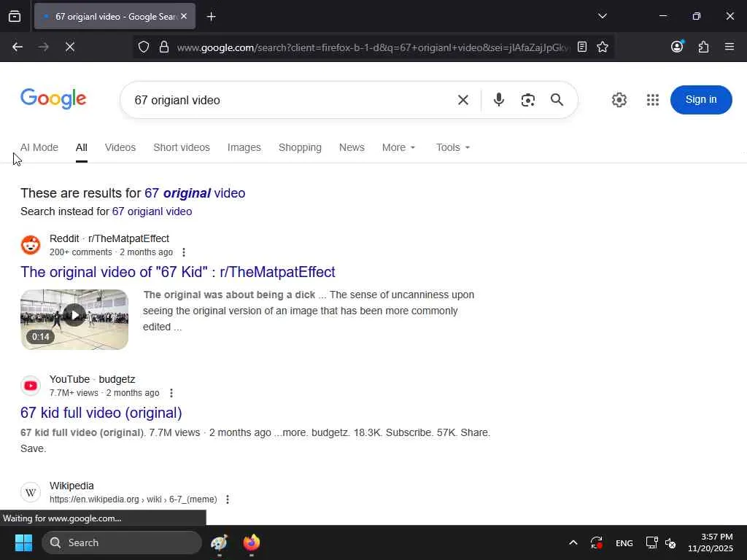
Task: Open the corrected 67 original video link
Action: point(195,192)
